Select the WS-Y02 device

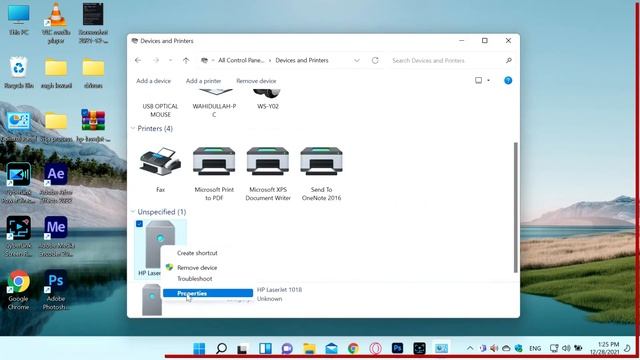tap(268, 100)
